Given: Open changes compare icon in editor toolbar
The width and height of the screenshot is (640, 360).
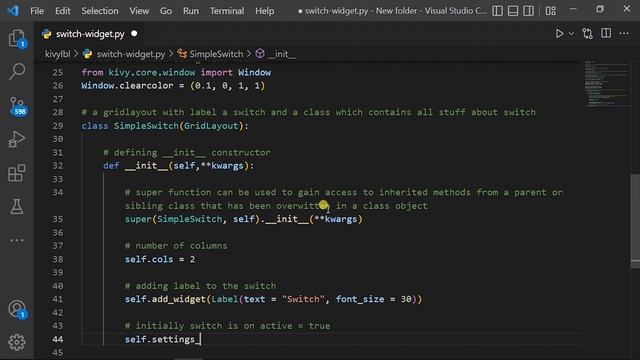Looking at the screenshot, I should [x=588, y=33].
